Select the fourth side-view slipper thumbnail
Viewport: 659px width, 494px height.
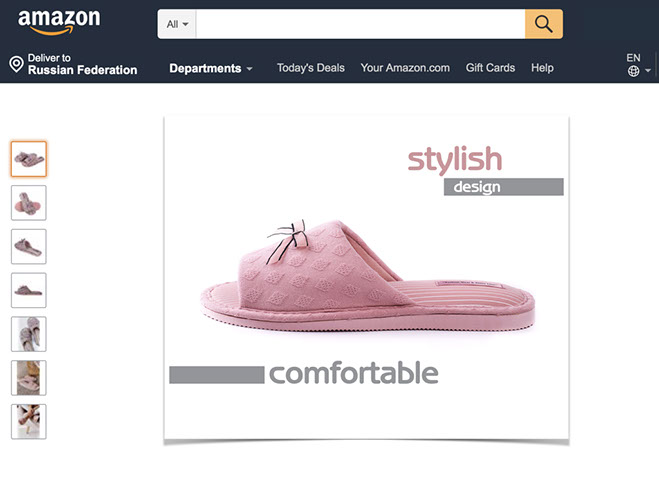pos(29,290)
